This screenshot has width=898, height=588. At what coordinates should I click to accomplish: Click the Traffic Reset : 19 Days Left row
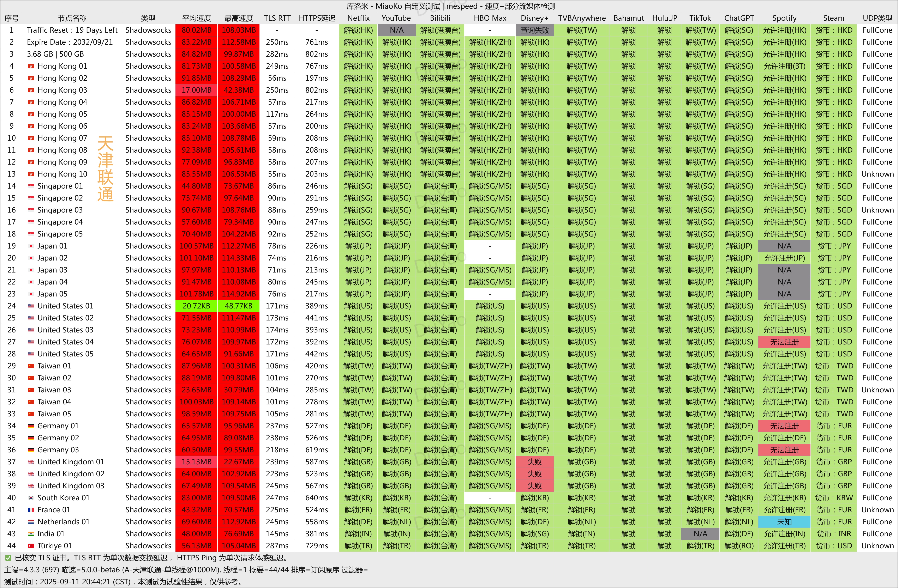pyautogui.click(x=72, y=30)
